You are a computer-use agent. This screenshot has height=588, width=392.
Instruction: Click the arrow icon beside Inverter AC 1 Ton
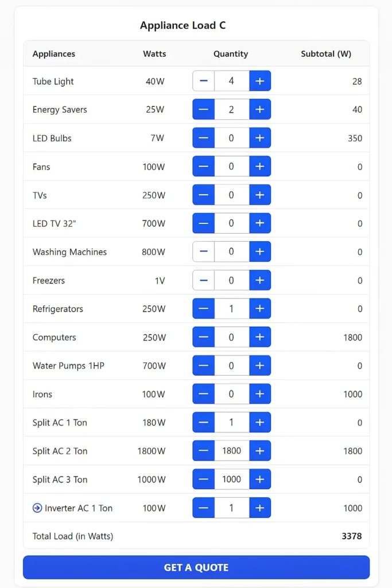[x=37, y=508]
